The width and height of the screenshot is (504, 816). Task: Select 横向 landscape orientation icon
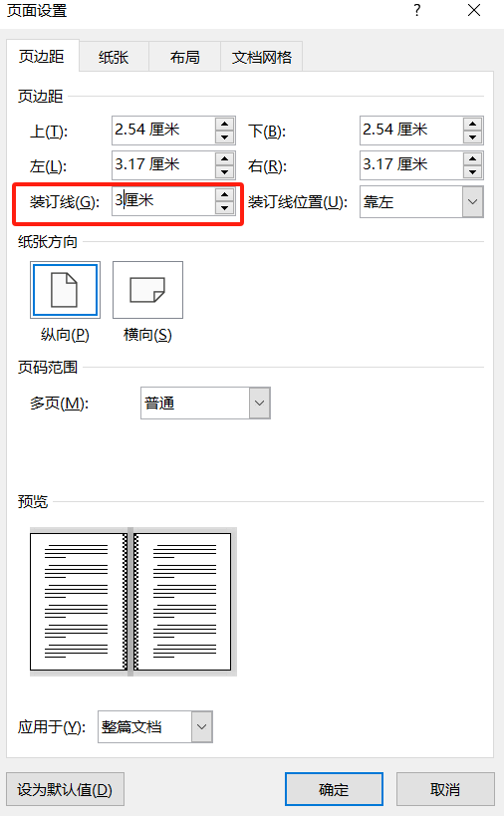[x=147, y=290]
